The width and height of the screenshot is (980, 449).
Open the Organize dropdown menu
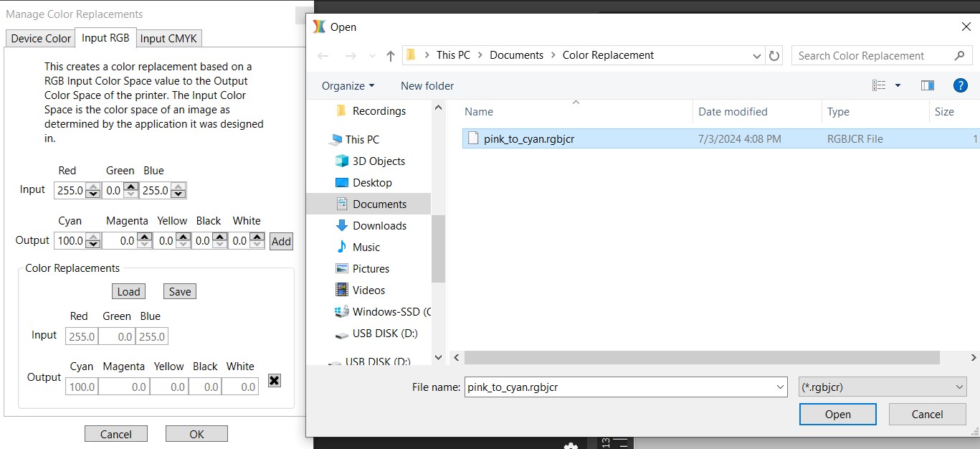point(348,86)
